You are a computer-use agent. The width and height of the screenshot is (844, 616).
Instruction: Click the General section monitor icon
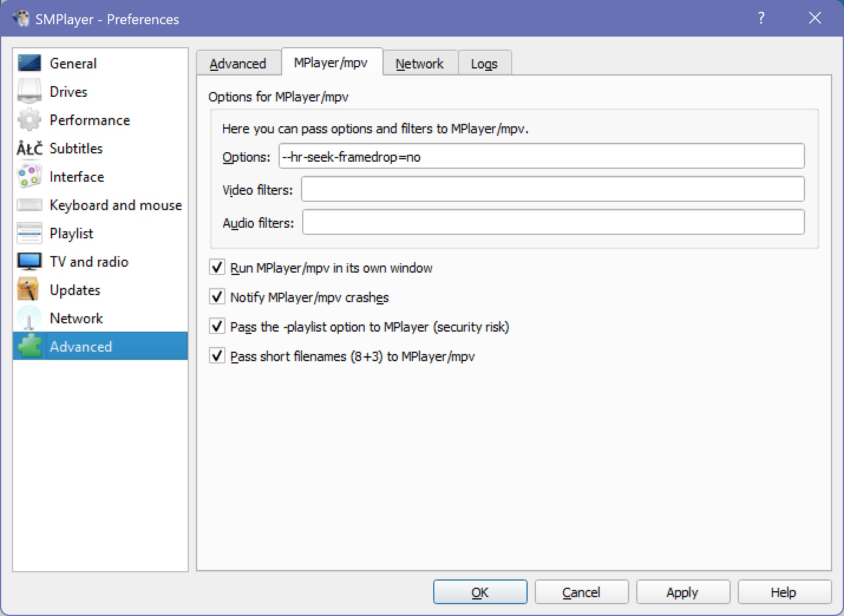pos(30,63)
